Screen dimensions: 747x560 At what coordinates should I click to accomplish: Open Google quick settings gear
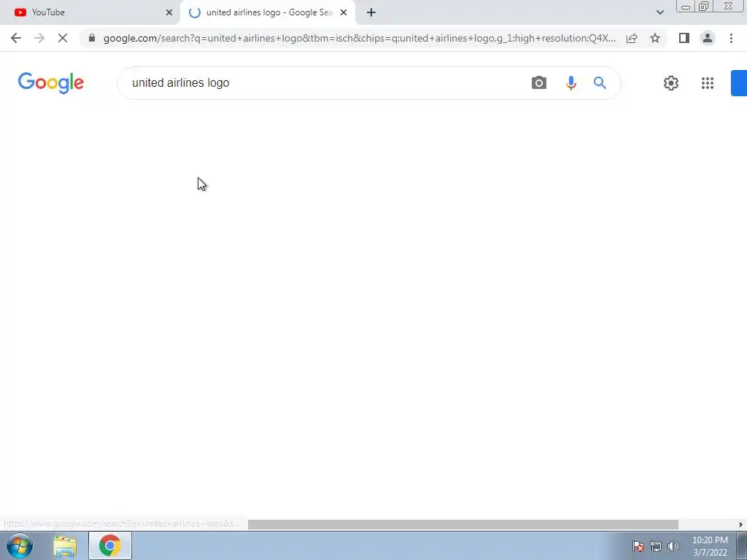coord(671,83)
